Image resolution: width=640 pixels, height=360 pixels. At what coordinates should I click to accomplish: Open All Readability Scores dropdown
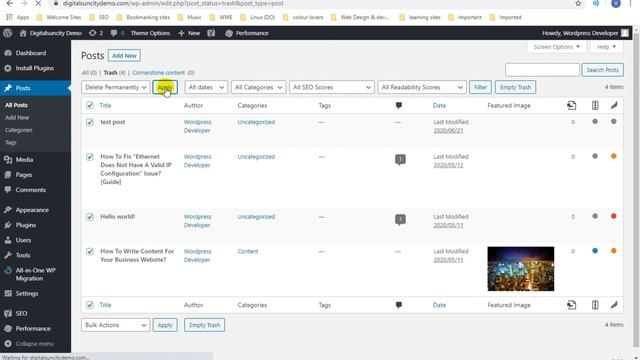[422, 87]
